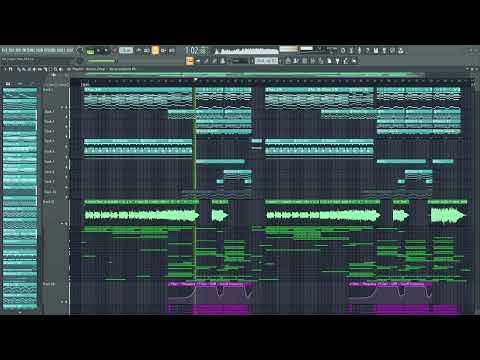Select the first audio waveform clip on Track 11
Viewport: 480px width, 360px height.
142,212
